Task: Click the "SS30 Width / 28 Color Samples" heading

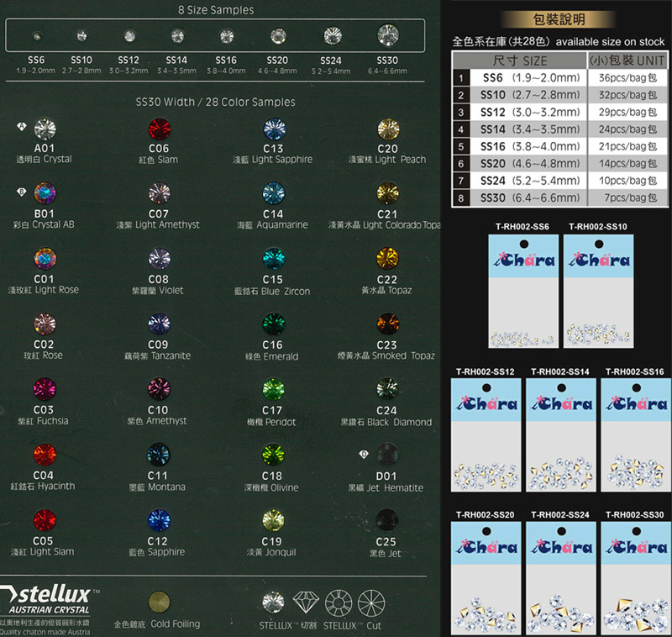Action: tap(216, 102)
